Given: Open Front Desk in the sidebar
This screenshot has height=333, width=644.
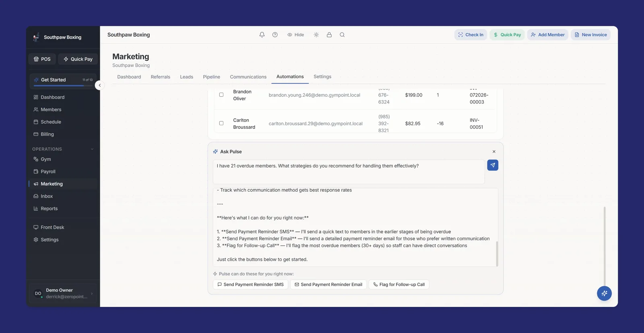Looking at the screenshot, I should pyautogui.click(x=63, y=227).
